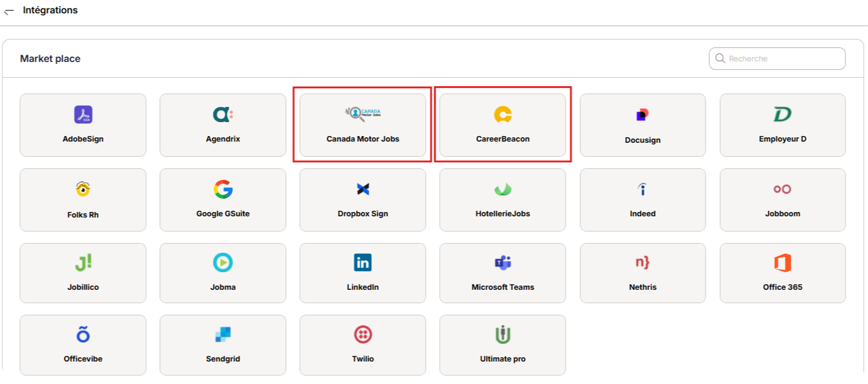The height and width of the screenshot is (384, 868).
Task: Select the Office 365 logo icon
Action: coord(782,262)
